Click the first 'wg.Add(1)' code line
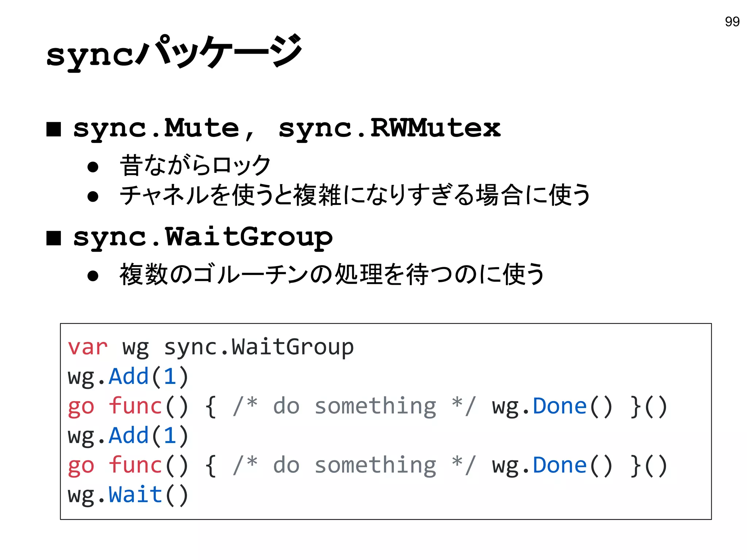This screenshot has height=560, width=747. point(128,377)
